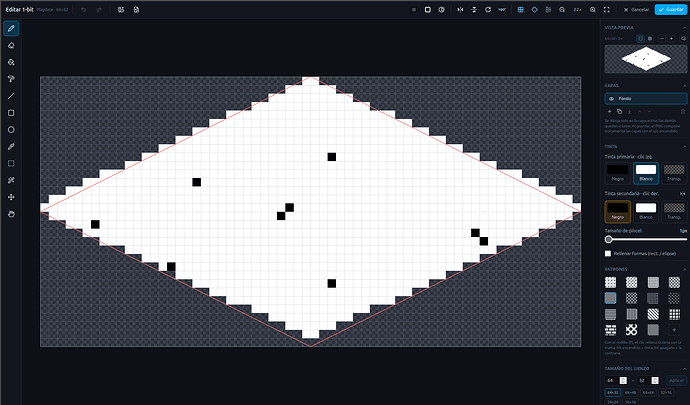Viewport: 690px width, 405px height.
Task: Select the pencil drawing tool
Action: coord(11,29)
